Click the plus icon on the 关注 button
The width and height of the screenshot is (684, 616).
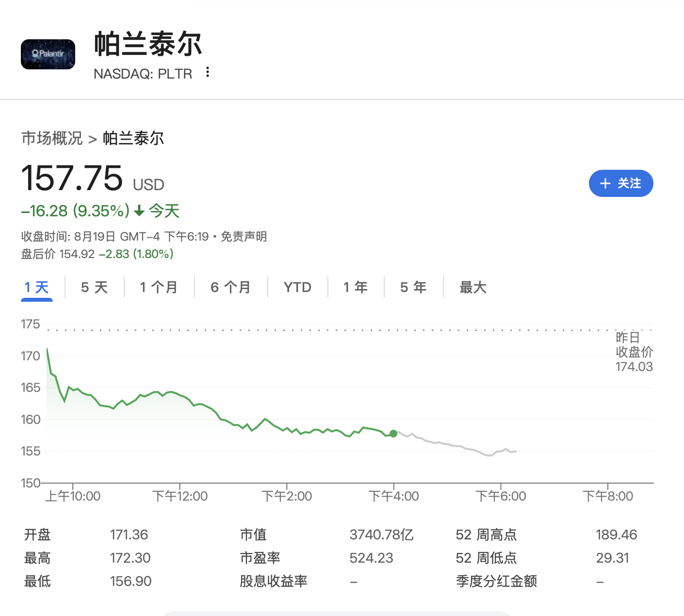click(605, 183)
